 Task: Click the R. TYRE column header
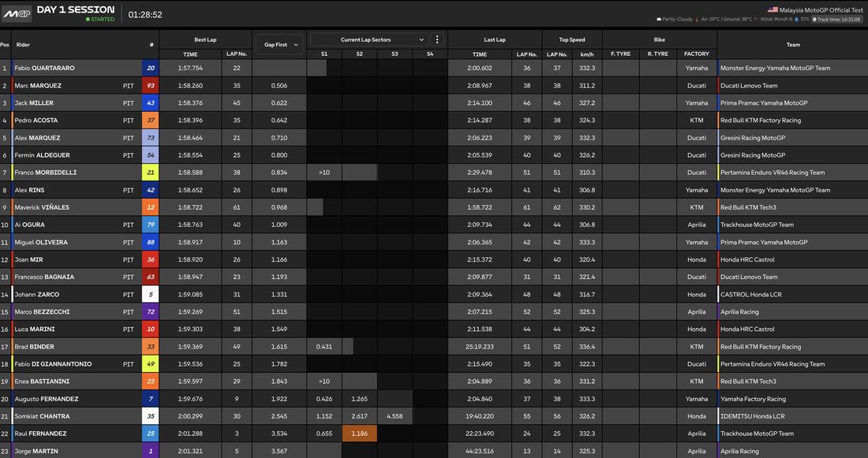coord(657,54)
